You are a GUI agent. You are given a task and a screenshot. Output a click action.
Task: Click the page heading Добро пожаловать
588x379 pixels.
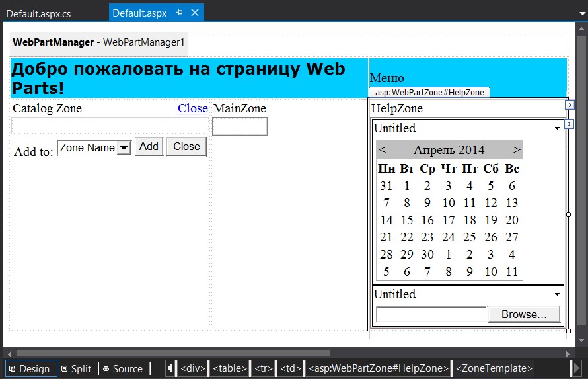(178, 79)
